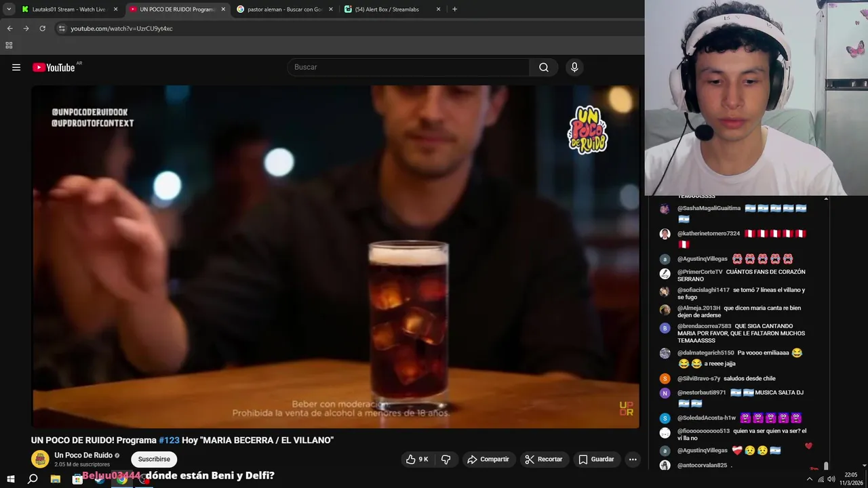Go forward with the browser forward arrow

(x=26, y=28)
